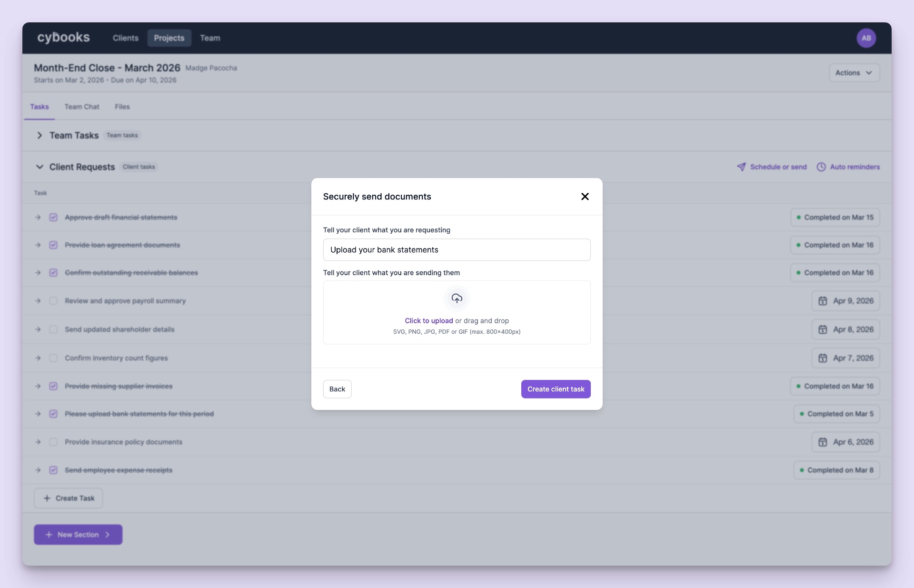Screen dimensions: 914x588
Task: Click the Back button
Action: coord(337,389)
